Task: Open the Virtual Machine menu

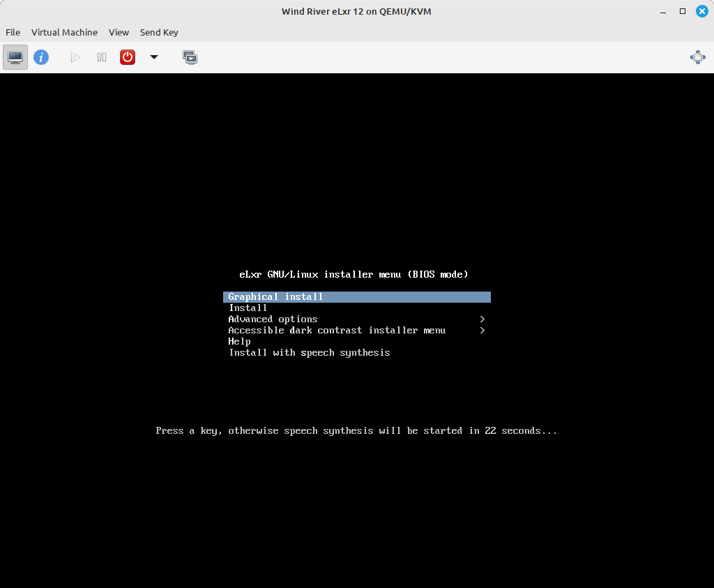Action: 64,32
